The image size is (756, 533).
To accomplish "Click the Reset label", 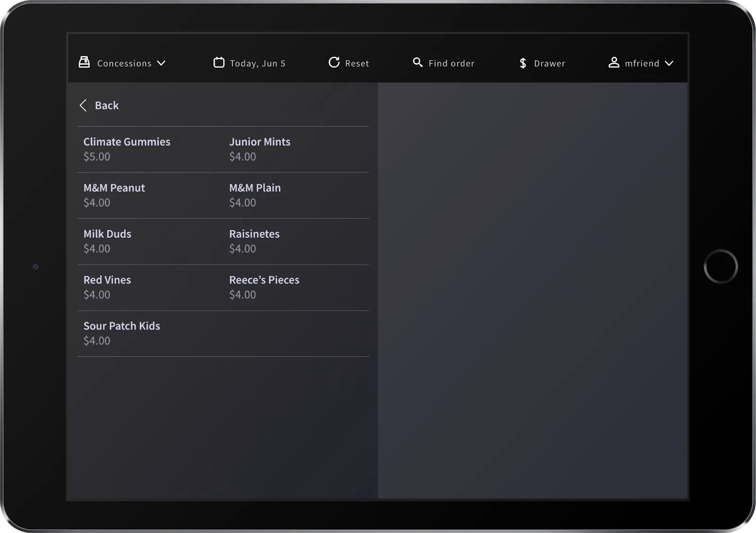I will (x=357, y=63).
